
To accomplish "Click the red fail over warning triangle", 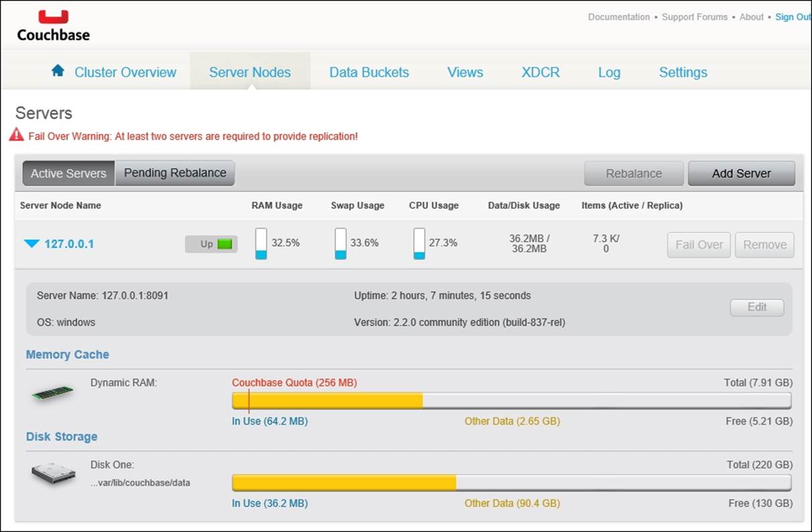I will pyautogui.click(x=17, y=135).
